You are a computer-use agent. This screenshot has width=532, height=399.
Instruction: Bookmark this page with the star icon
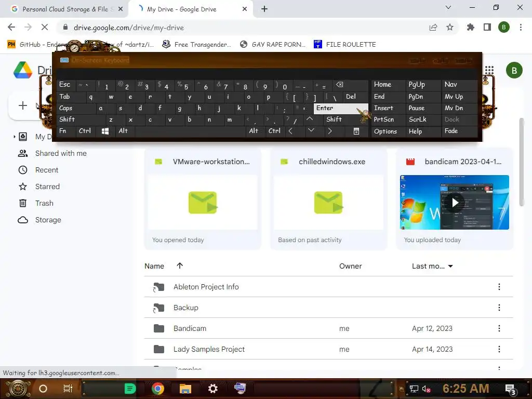tap(450, 28)
